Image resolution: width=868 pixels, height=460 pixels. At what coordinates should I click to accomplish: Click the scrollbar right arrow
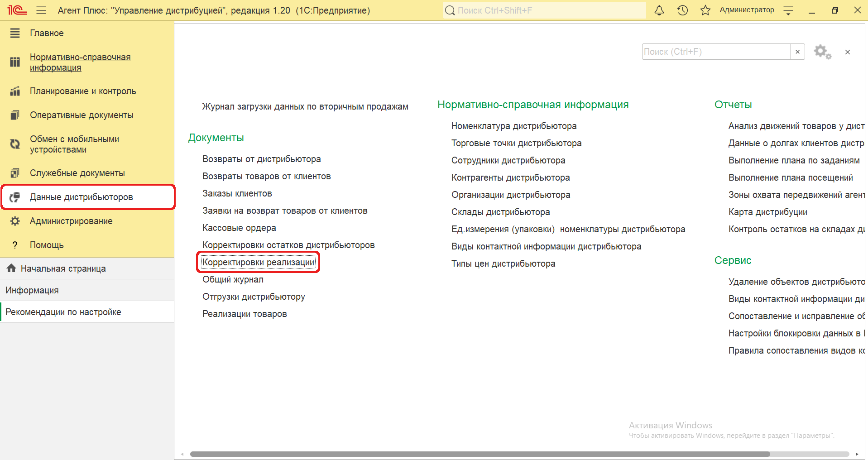[x=857, y=454]
